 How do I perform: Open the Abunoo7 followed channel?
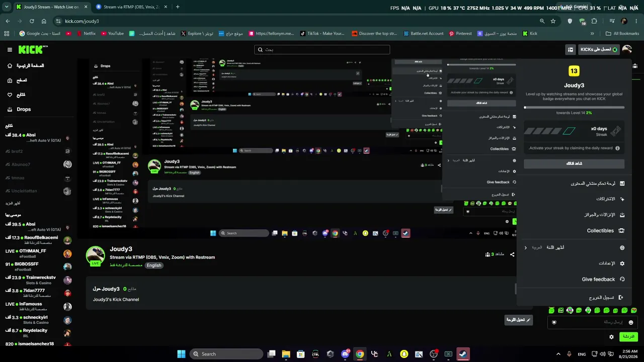pyautogui.click(x=38, y=164)
